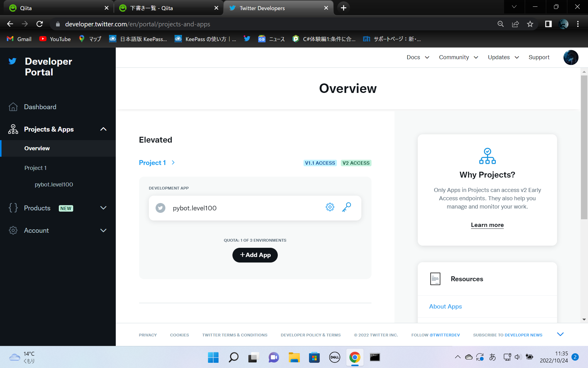The height and width of the screenshot is (368, 588).
Task: Click the Dashboard home icon
Action: coord(13,107)
